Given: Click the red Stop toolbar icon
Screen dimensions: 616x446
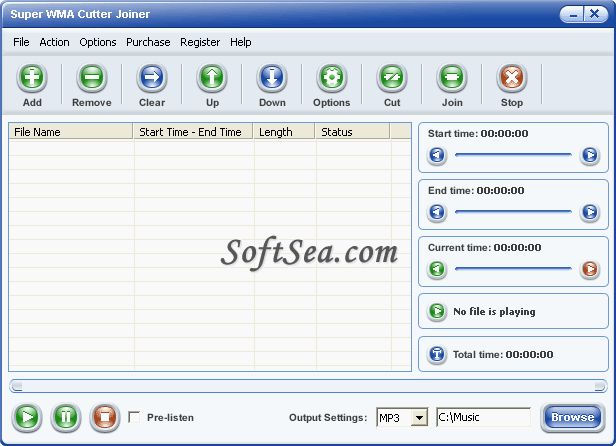Looking at the screenshot, I should (512, 77).
